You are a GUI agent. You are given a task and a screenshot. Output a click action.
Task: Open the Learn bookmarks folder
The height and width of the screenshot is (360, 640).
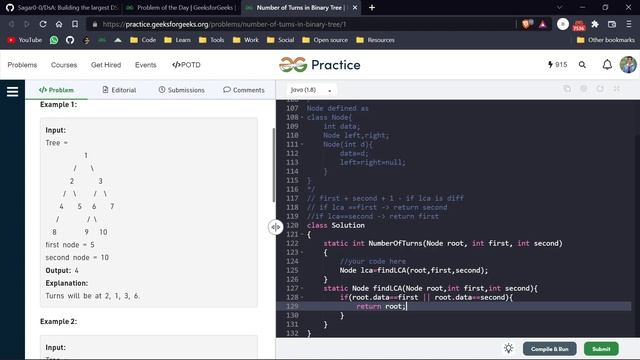coord(177,40)
